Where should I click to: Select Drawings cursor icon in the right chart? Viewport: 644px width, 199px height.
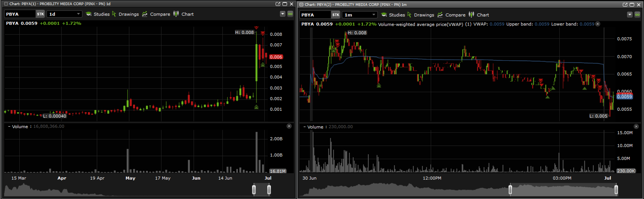(x=409, y=15)
